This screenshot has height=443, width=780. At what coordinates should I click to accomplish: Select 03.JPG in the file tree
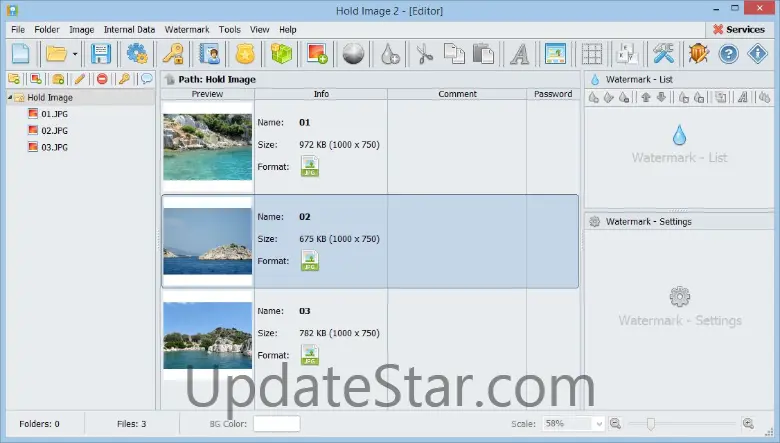[54, 147]
